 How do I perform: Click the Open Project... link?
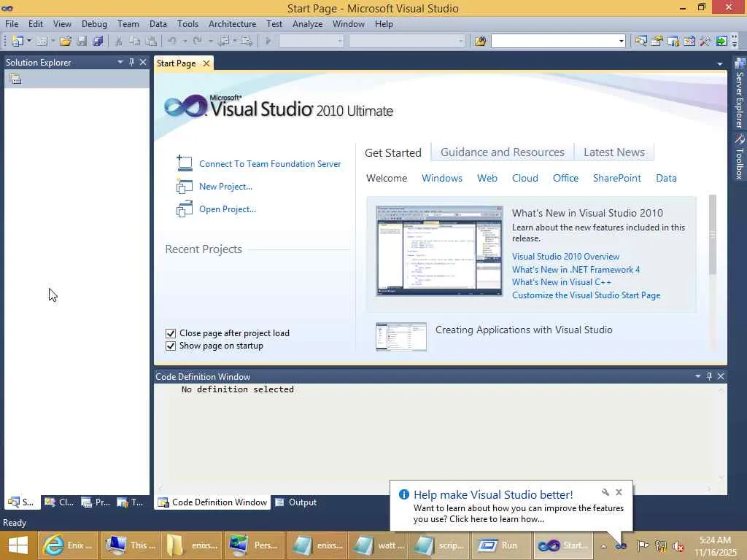click(228, 209)
